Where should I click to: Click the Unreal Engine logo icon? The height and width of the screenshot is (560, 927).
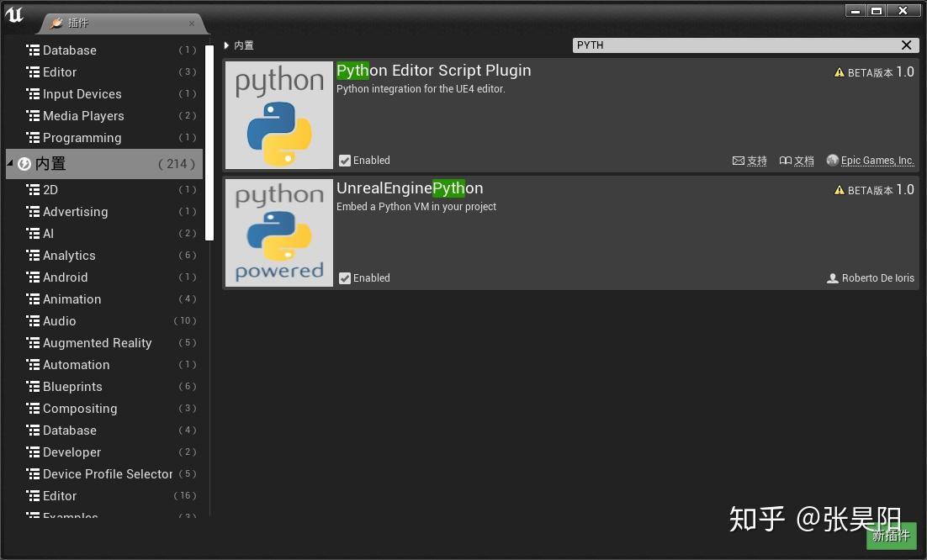(14, 14)
